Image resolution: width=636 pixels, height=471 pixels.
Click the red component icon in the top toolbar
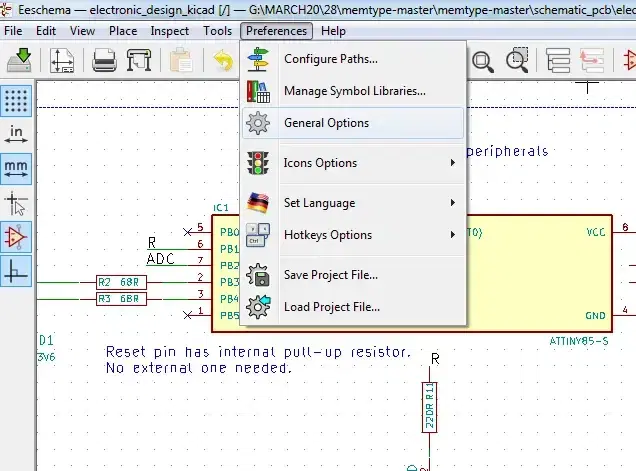pyautogui.click(x=630, y=60)
